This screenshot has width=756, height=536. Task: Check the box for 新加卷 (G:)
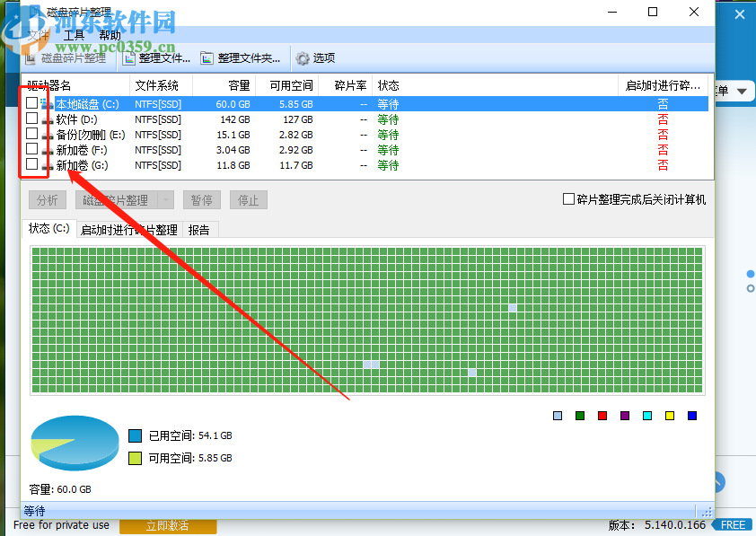coord(31,164)
